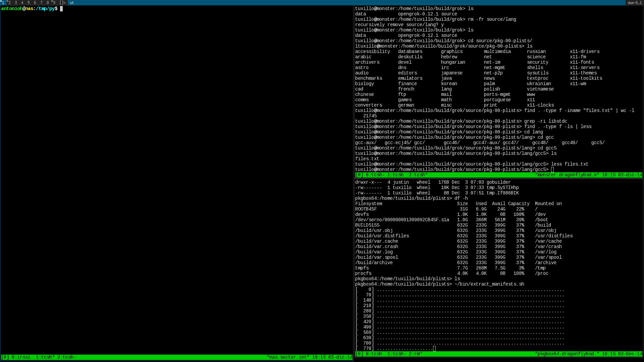Screen dimensions: 644x362
Task: Switch to dwm workspace tag 9
Action: (x=54, y=3)
